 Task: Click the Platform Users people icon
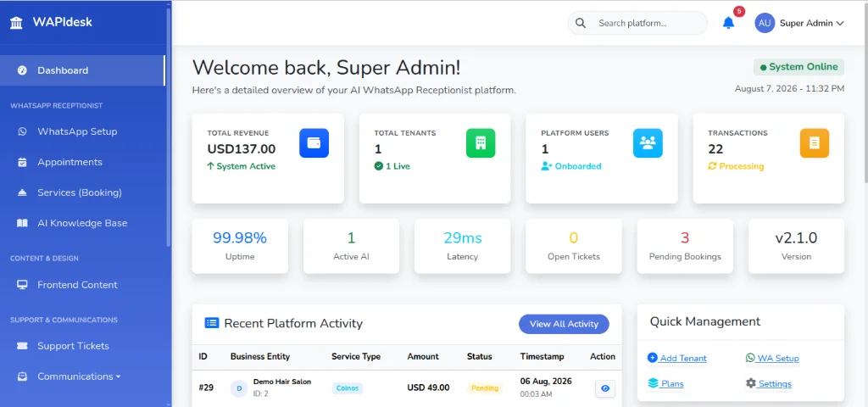pyautogui.click(x=648, y=142)
